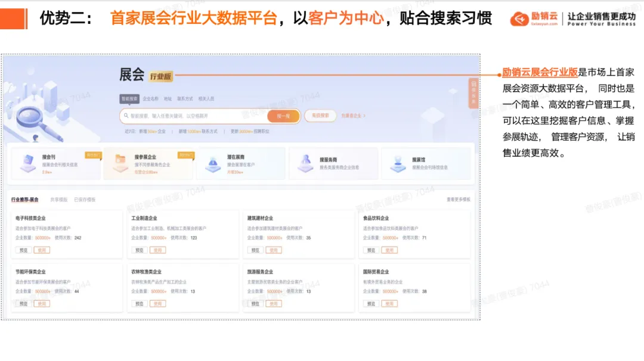Click the 搜展馆 card icon
The width and height of the screenshot is (644, 361).
[398, 164]
